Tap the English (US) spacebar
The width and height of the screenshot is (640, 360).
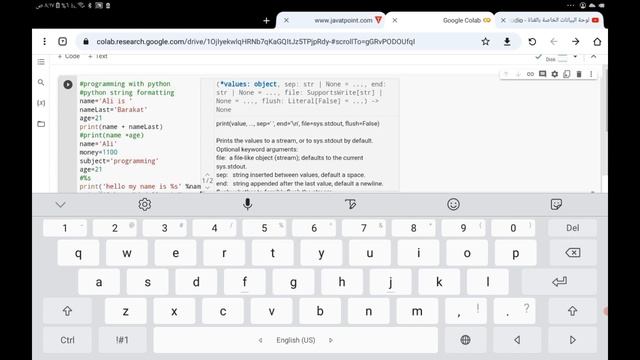(x=296, y=340)
